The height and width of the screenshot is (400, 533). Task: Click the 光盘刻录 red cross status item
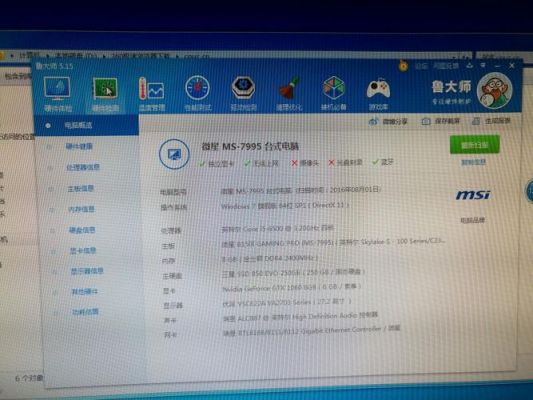pyautogui.click(x=345, y=163)
